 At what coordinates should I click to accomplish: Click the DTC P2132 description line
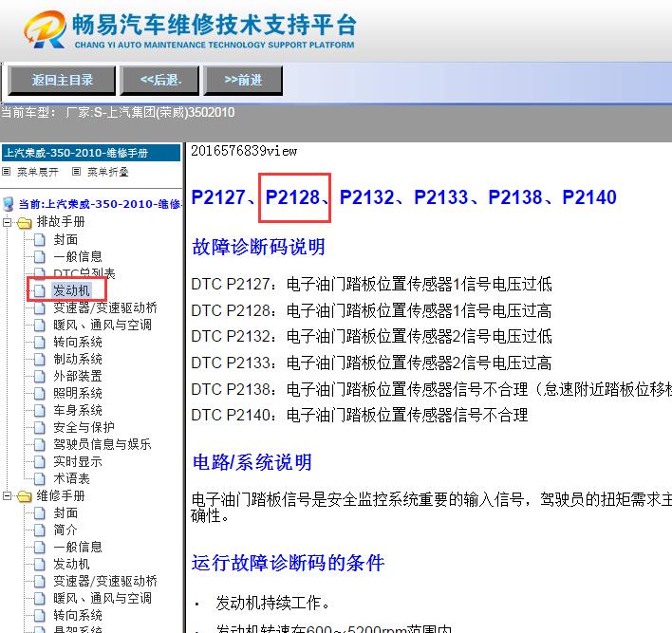371,336
